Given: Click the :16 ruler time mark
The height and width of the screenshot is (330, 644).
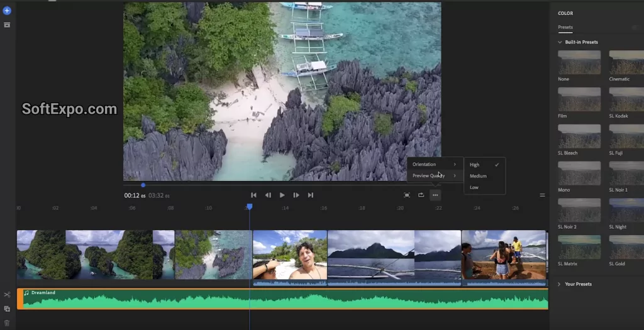Looking at the screenshot, I should 324,208.
